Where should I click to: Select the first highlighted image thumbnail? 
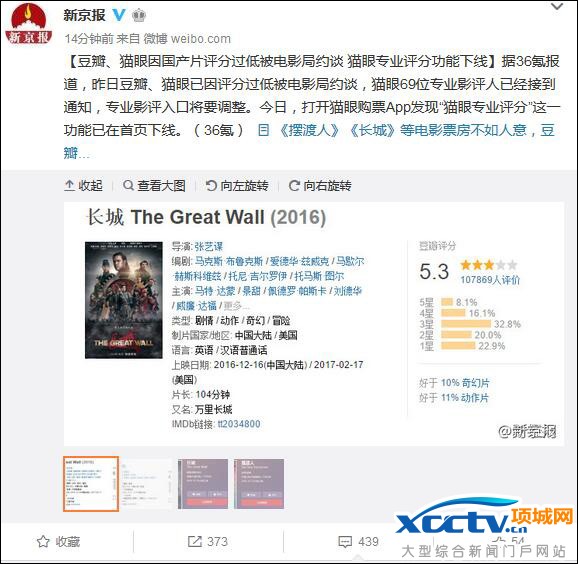click(91, 484)
